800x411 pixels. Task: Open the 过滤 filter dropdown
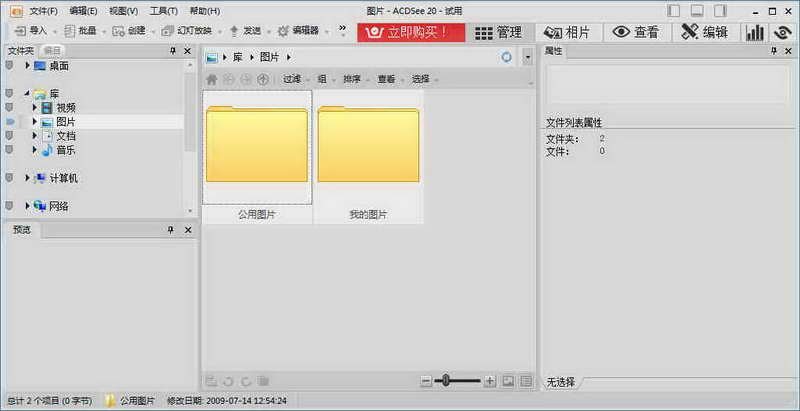294,79
